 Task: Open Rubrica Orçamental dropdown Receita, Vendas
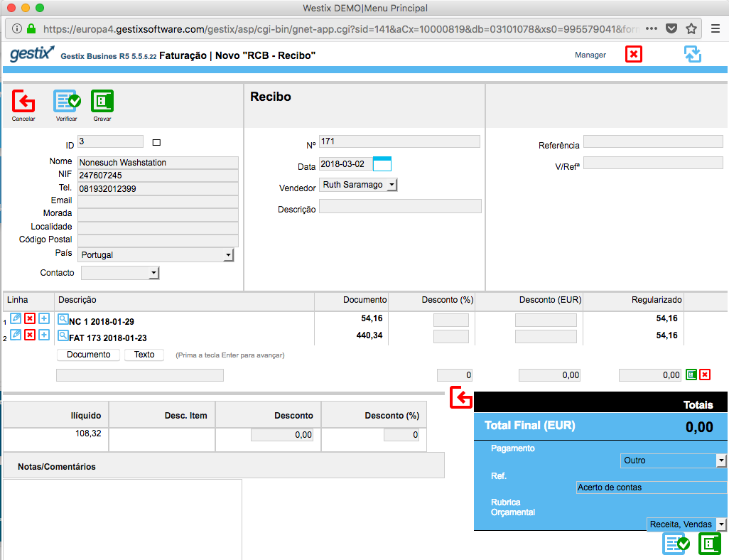click(x=686, y=524)
